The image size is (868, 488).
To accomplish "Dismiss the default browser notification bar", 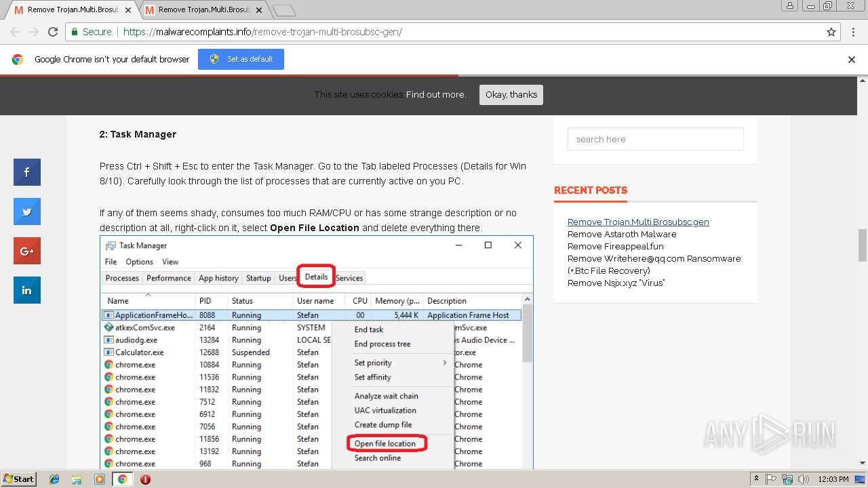I will point(852,60).
